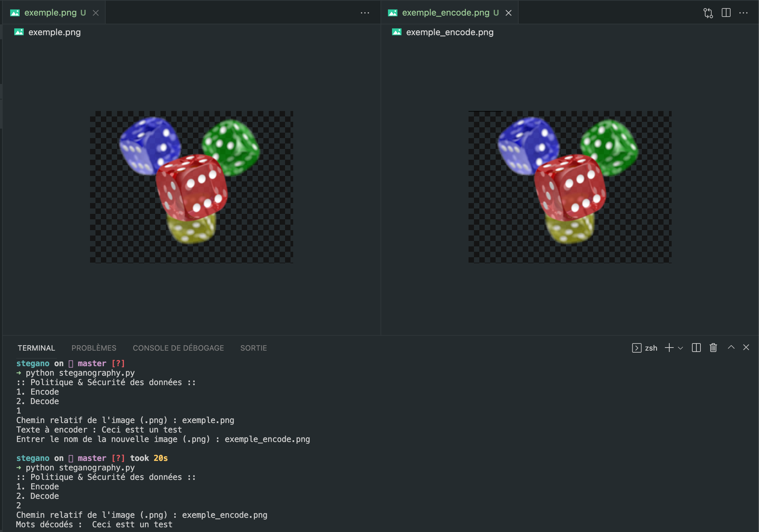This screenshot has width=759, height=532.
Task: Click 'Mots décodés : Ceci estt un test' output line
Action: [x=94, y=525]
